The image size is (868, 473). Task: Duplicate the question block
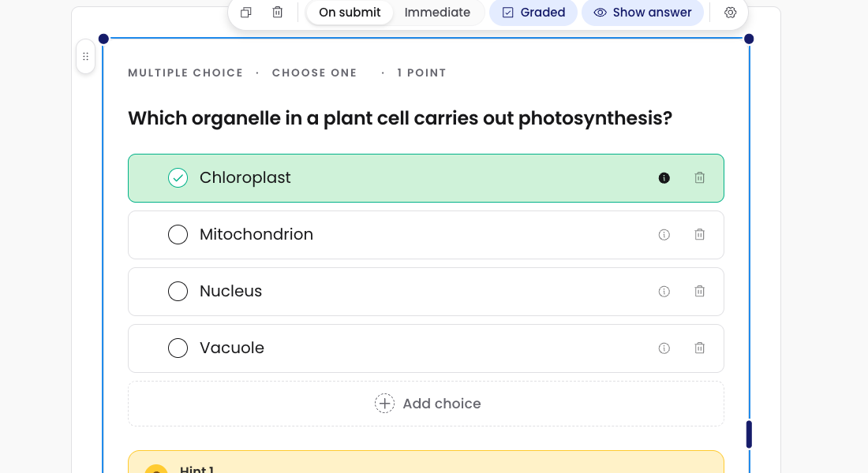point(245,12)
